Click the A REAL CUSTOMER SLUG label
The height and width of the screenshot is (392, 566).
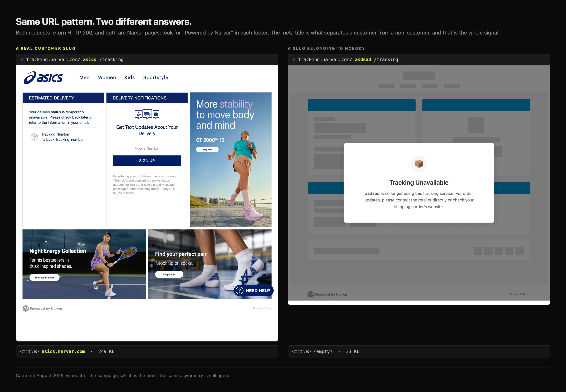[46, 48]
